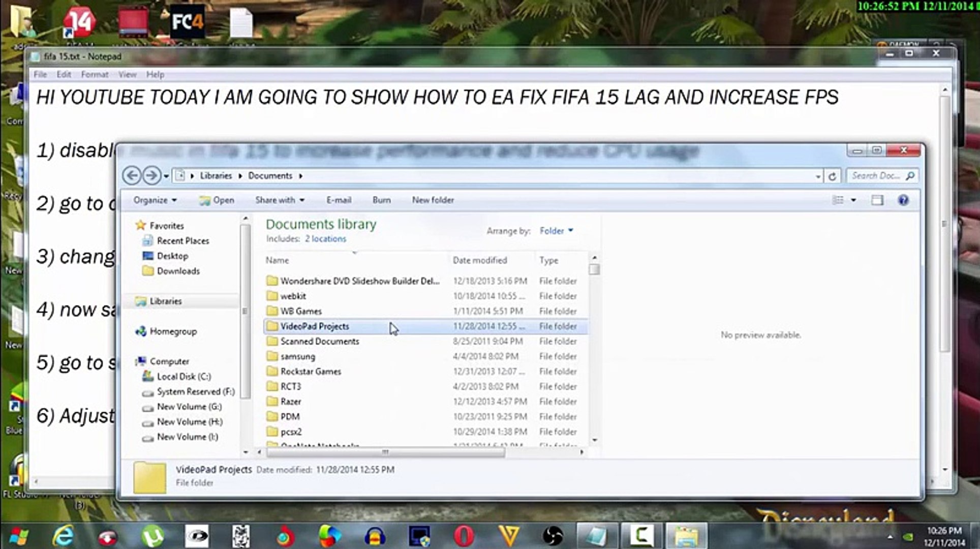Click the Forward navigation arrow in Explorer
980x549 pixels.
[x=151, y=175]
